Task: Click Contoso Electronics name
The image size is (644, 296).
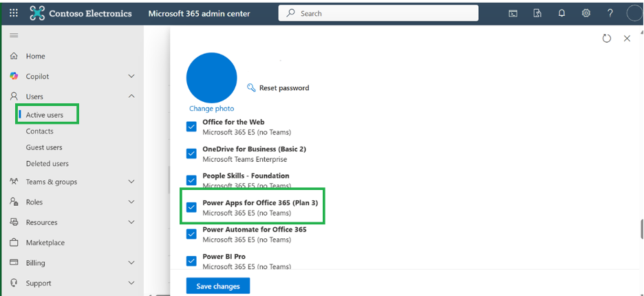Action: coord(90,14)
